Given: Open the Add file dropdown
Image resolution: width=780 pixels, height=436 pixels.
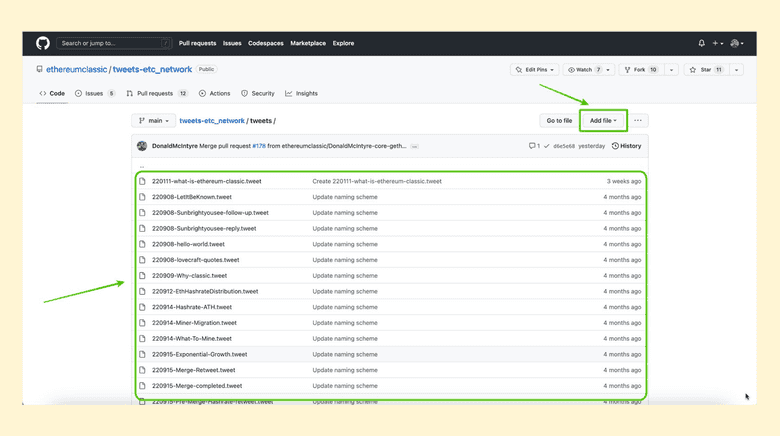Looking at the screenshot, I should [x=603, y=121].
